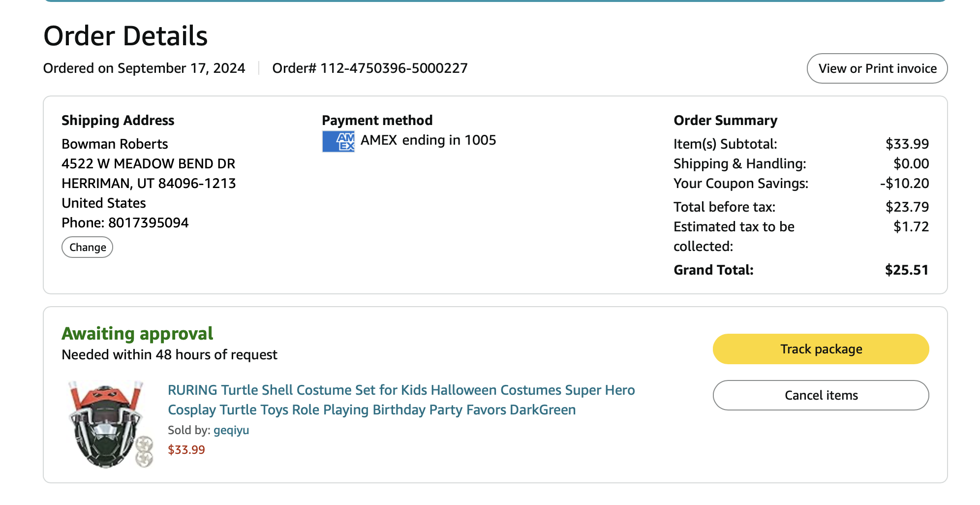Click the AMEX card logo icon
Image resolution: width=980 pixels, height=505 pixels.
[338, 141]
